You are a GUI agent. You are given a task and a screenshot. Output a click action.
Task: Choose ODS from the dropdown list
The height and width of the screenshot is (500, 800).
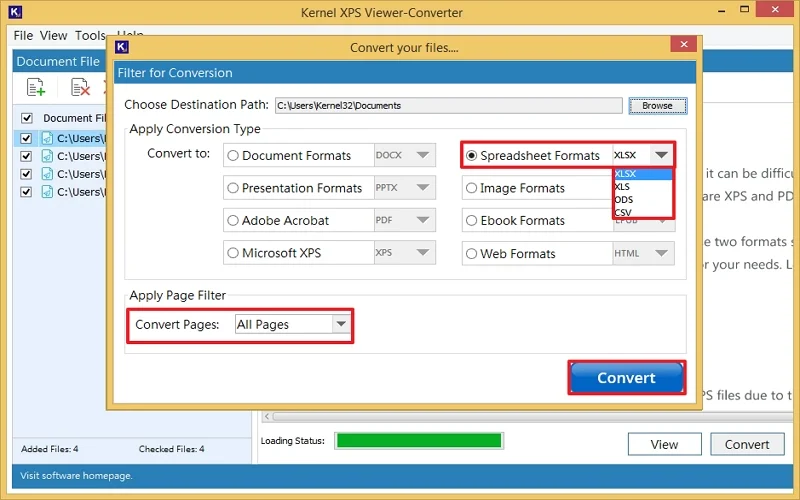[x=643, y=199]
